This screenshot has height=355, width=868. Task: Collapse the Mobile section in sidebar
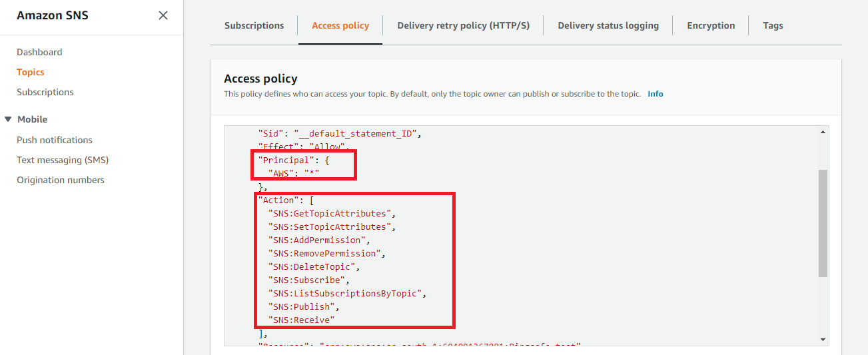9,119
